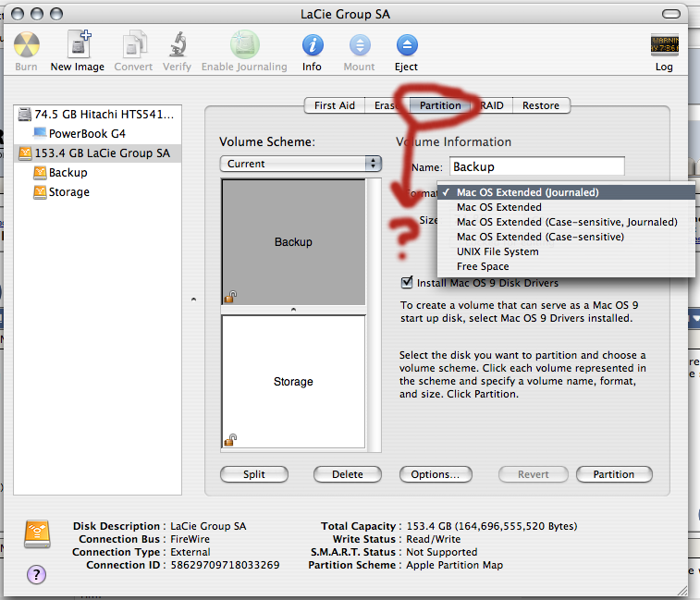Switch to the RAID tab
This screenshot has width=700, height=600.
tap(492, 105)
